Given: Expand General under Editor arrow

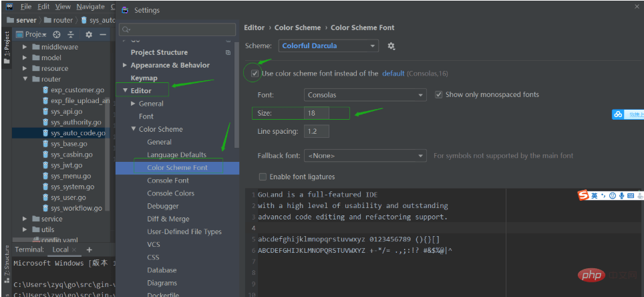Looking at the screenshot, I should point(133,104).
